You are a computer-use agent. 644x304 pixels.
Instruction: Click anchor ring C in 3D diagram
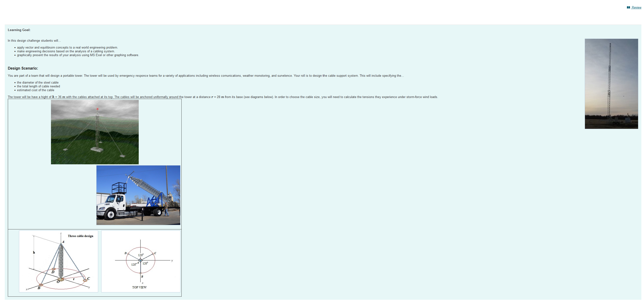pos(85,280)
